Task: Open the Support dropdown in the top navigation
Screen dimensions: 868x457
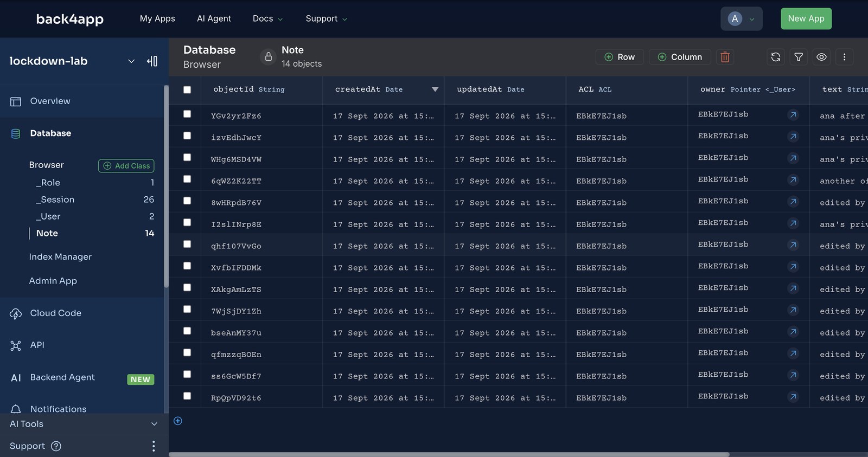Action: point(327,18)
